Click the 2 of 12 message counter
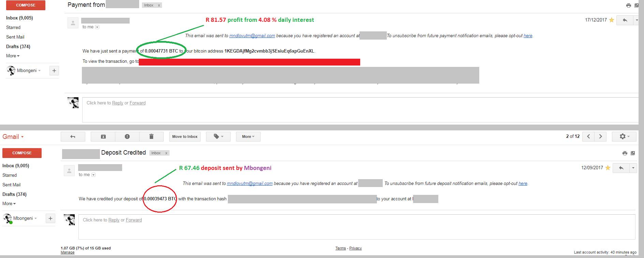This screenshot has height=258, width=644. 573,137
